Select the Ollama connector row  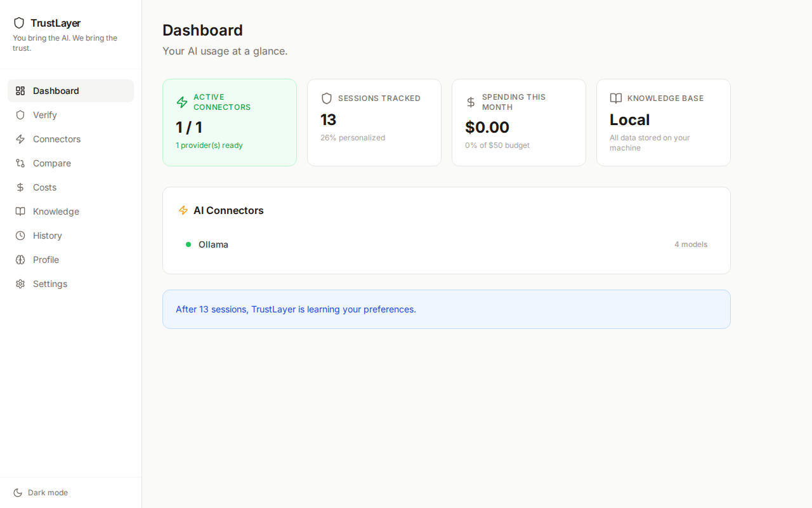(x=444, y=244)
